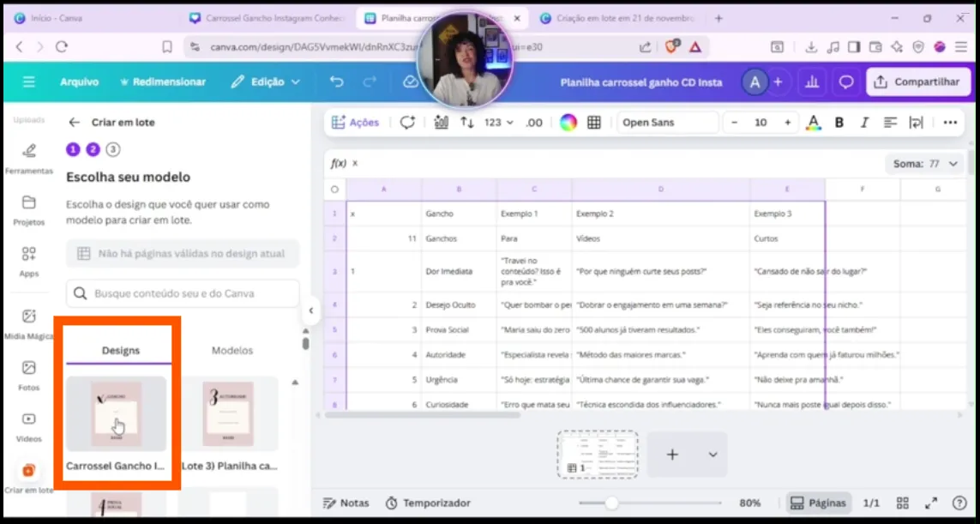The width and height of the screenshot is (980, 524).
Task: Go back with Criar em lote arrow
Action: pyautogui.click(x=75, y=123)
